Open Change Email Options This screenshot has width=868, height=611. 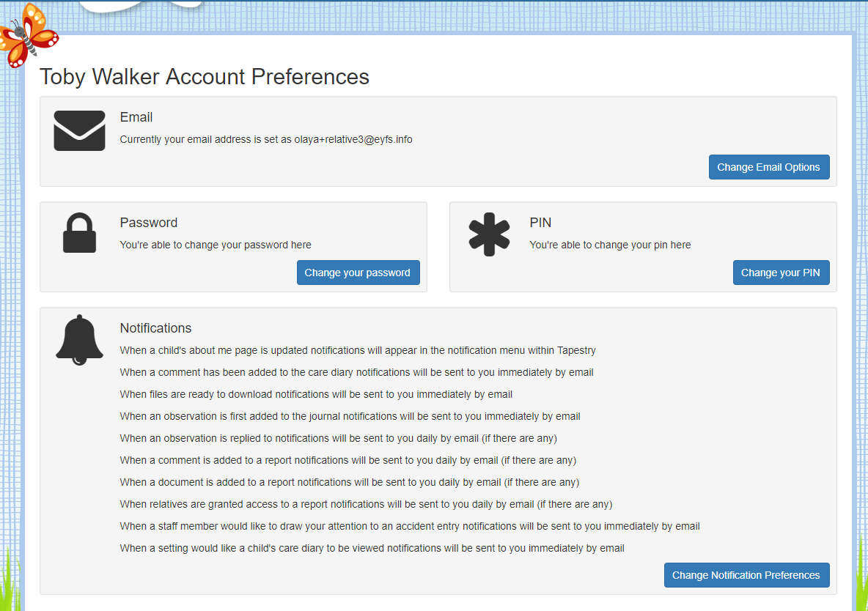(x=768, y=167)
